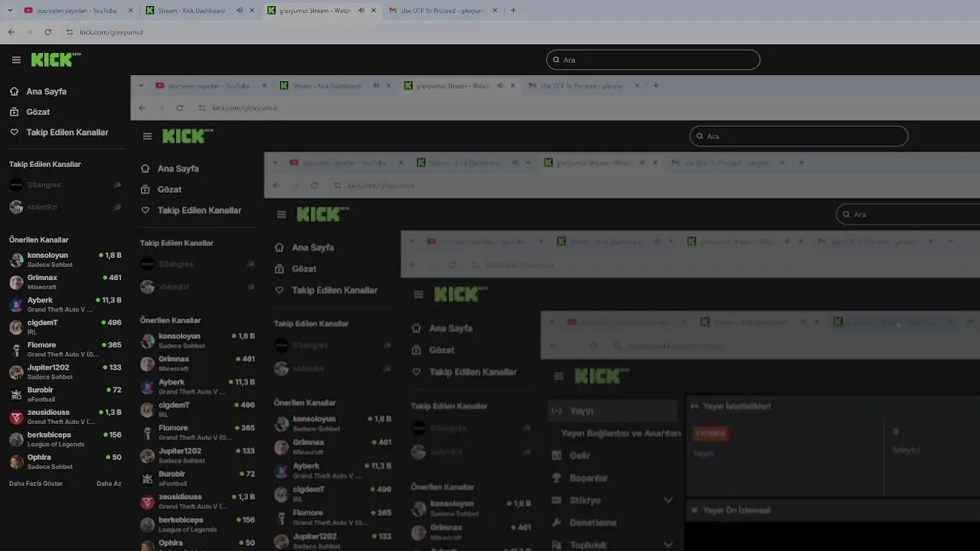This screenshot has width=980, height=551.
Task: Open Grimnax Minecraft channel in outermost sidebar
Action: click(x=64, y=282)
